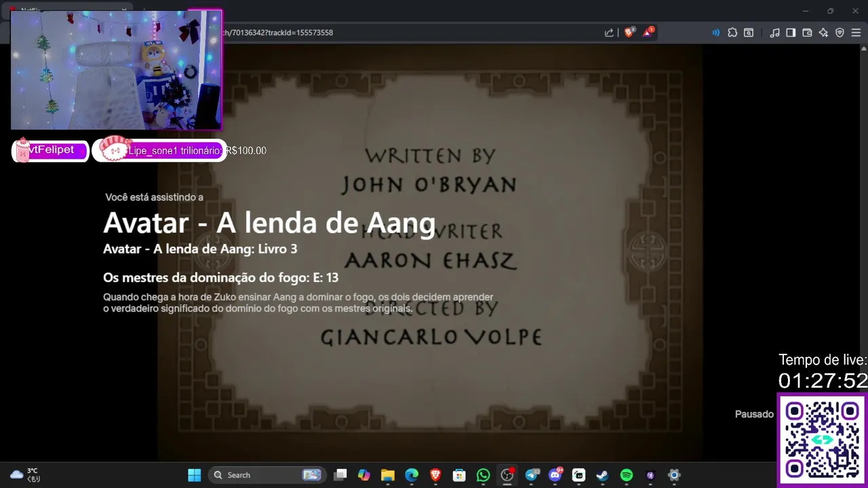Close the Netflix browser tab

pos(124,10)
